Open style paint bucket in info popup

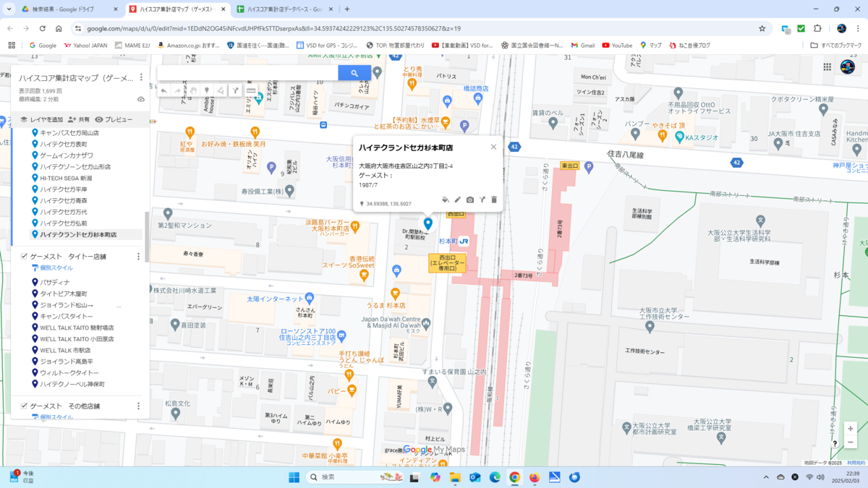pyautogui.click(x=446, y=200)
